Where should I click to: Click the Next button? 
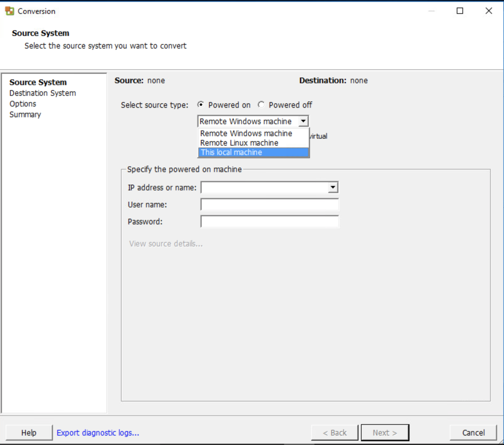coord(385,432)
